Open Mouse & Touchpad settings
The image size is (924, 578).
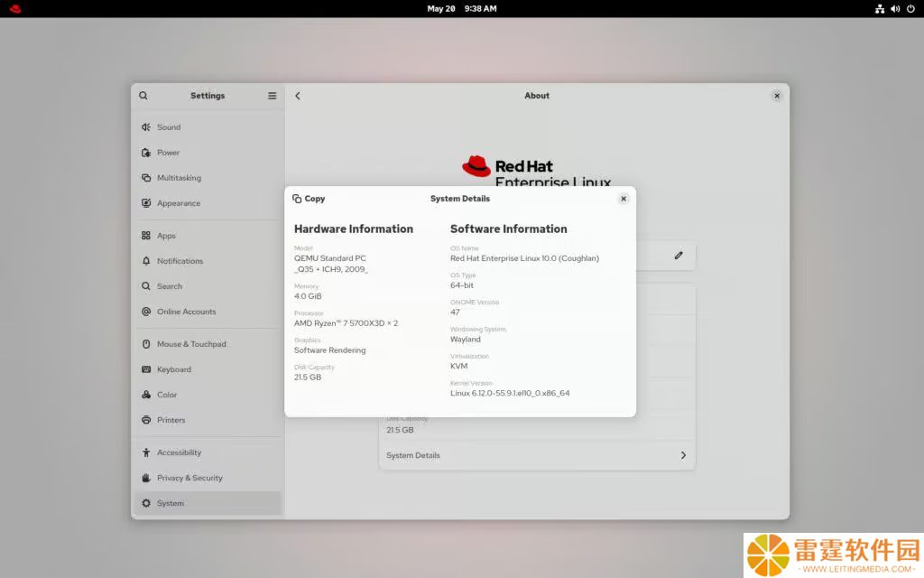pos(208,344)
